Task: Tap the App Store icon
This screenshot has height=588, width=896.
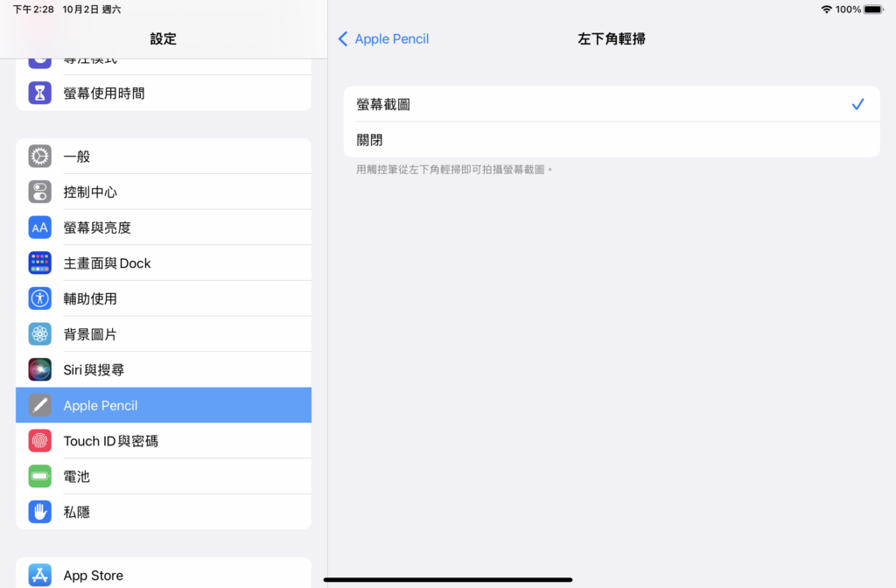Action: pos(40,575)
